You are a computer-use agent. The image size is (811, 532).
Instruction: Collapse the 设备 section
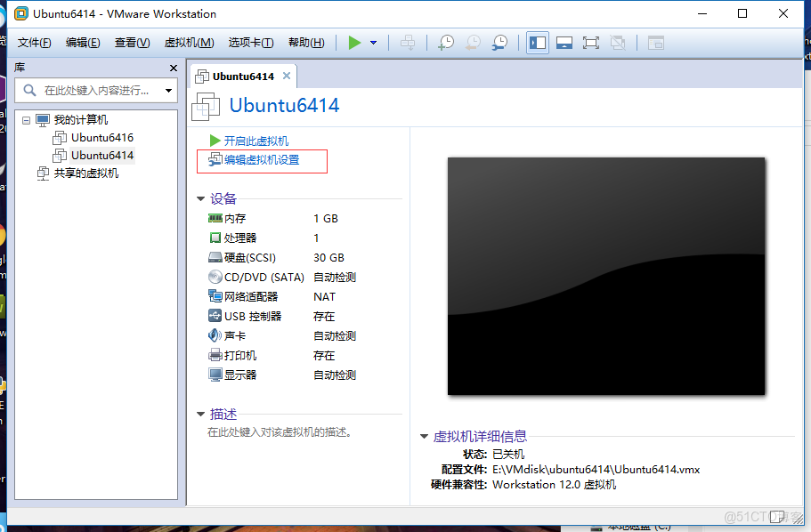click(200, 198)
